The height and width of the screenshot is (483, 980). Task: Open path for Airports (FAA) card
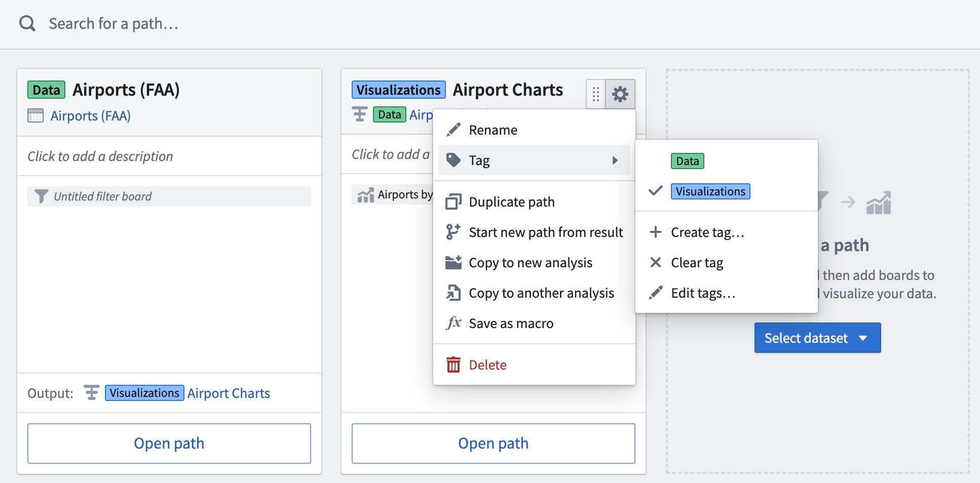[x=169, y=444]
